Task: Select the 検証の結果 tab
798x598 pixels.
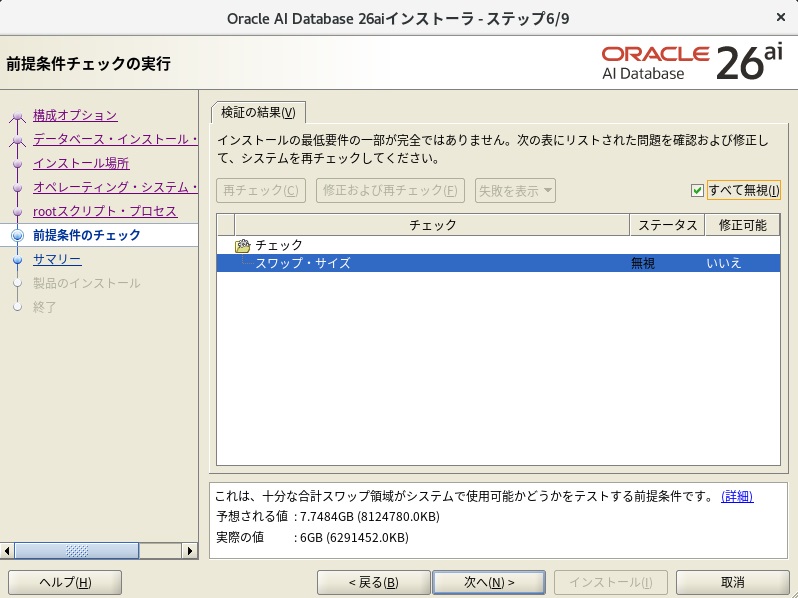Action: (x=258, y=112)
